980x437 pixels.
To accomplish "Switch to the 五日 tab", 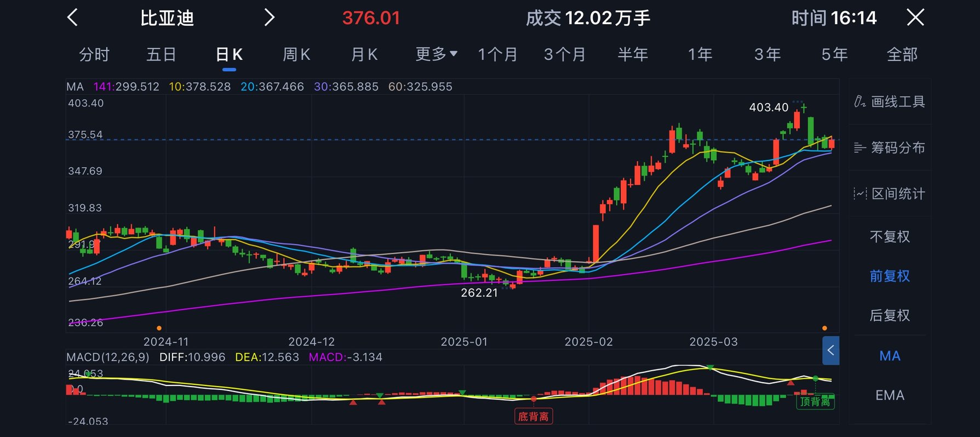I will point(161,54).
